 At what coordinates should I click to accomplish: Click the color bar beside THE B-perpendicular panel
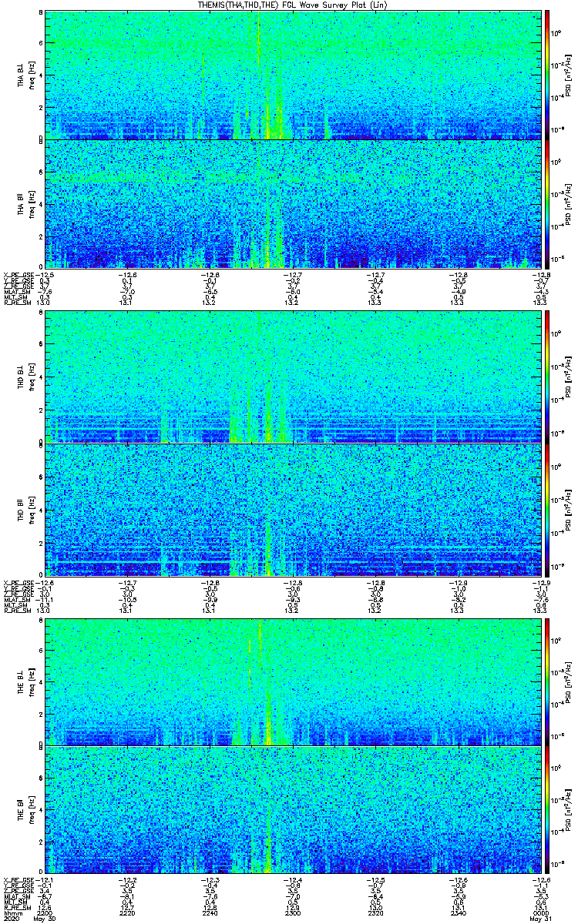(547, 682)
